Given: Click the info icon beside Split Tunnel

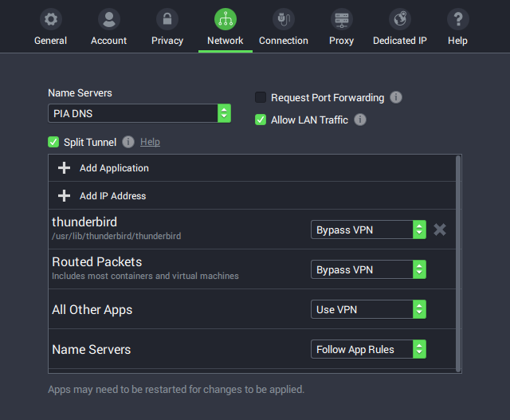Looking at the screenshot, I should 128,142.
